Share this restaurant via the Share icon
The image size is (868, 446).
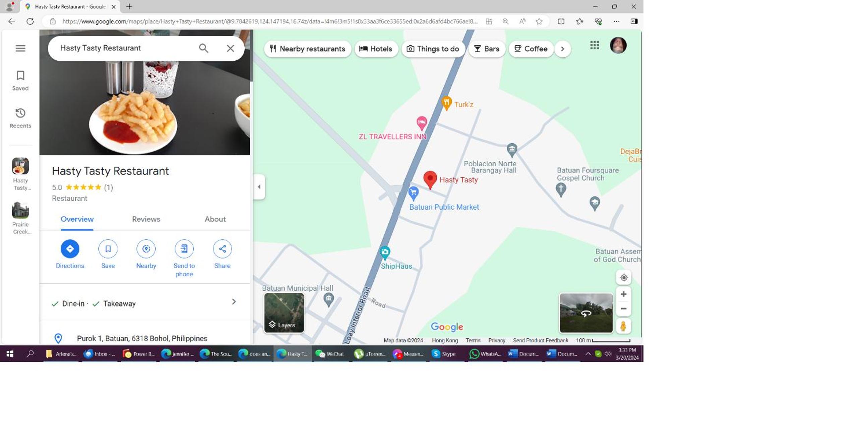[x=223, y=249]
